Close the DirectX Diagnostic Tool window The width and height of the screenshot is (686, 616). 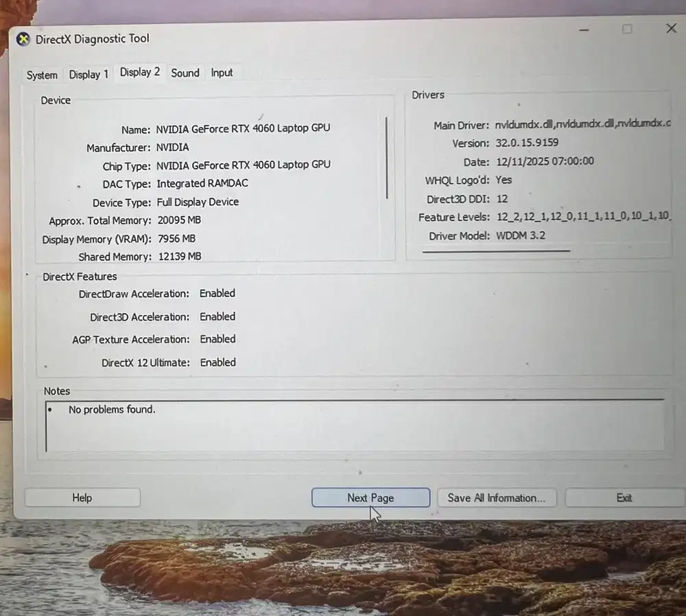671,28
